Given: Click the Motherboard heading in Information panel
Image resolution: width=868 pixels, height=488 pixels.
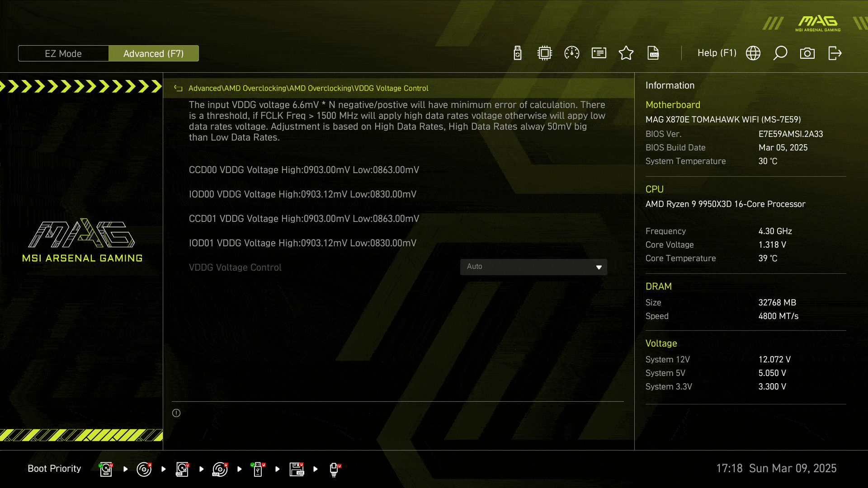Looking at the screenshot, I should pos(673,105).
